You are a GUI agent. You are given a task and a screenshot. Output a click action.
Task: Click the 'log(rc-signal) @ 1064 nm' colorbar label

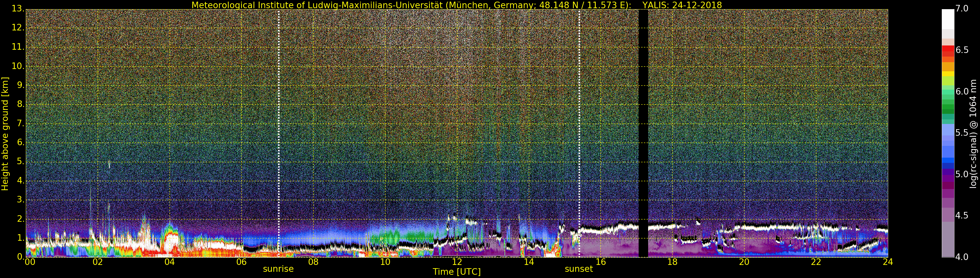pyautogui.click(x=973, y=134)
